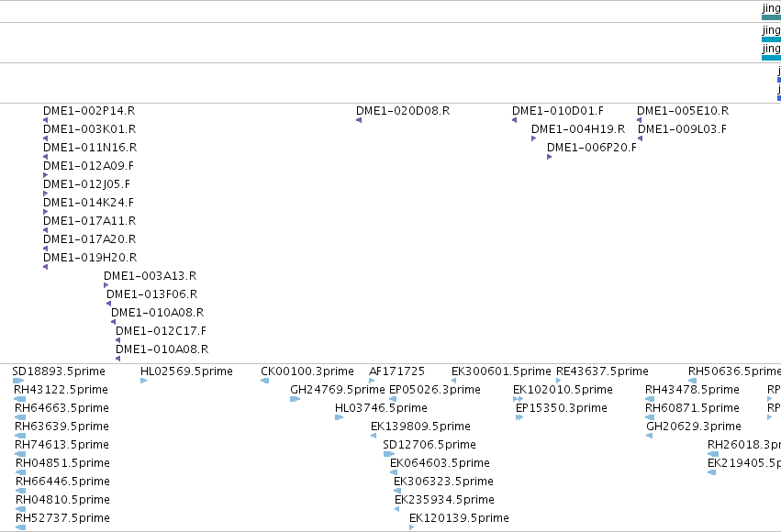Select the double arrow glyph under EK102010.5prime
781x532 pixels.
click(518, 399)
